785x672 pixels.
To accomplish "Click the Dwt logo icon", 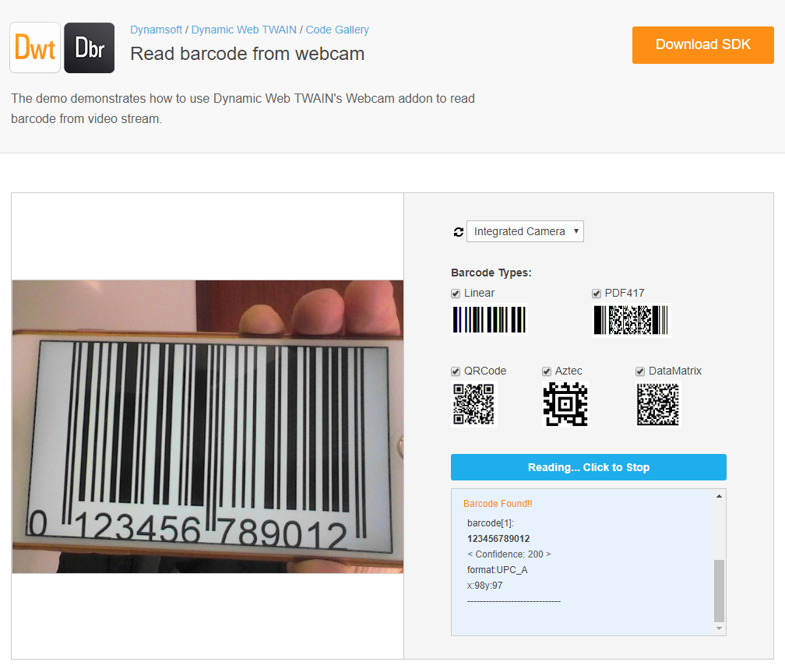I will coord(35,47).
